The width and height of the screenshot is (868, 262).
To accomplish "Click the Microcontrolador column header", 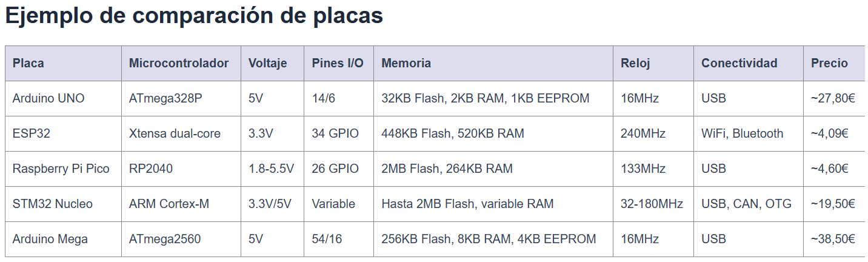I will pyautogui.click(x=179, y=63).
